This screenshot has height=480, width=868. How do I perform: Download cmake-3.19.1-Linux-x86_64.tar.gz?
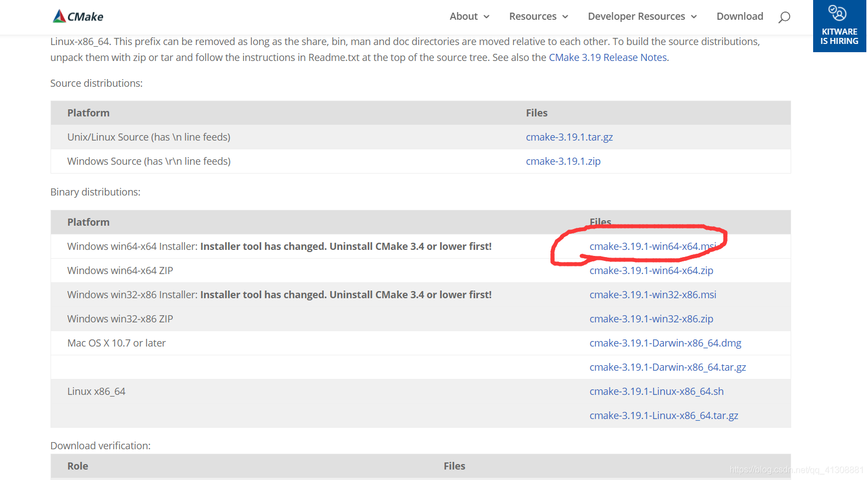(664, 415)
